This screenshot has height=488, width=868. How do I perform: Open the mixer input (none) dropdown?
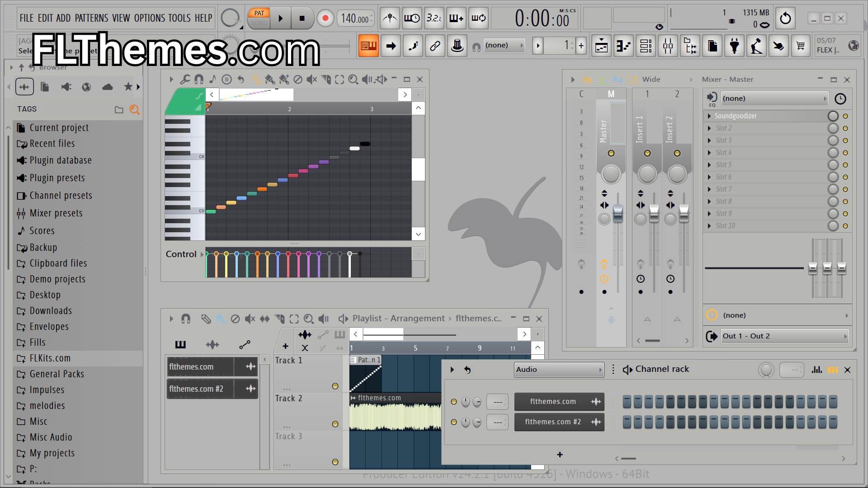(x=774, y=99)
